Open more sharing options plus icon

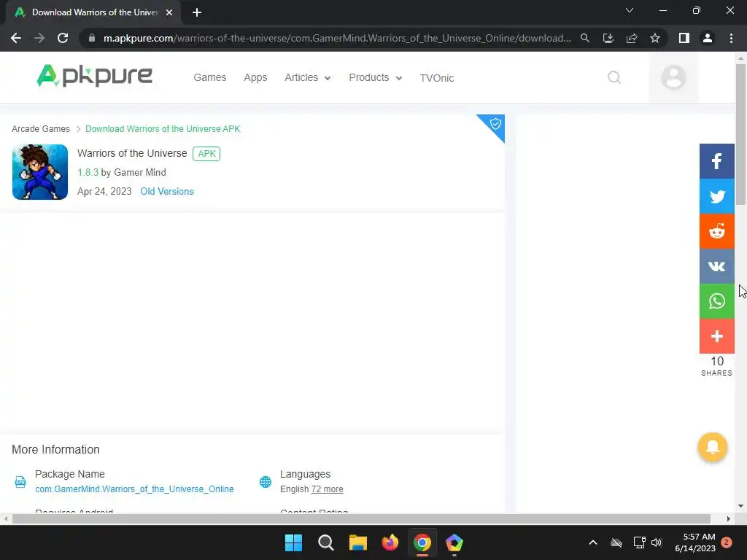tap(716, 336)
